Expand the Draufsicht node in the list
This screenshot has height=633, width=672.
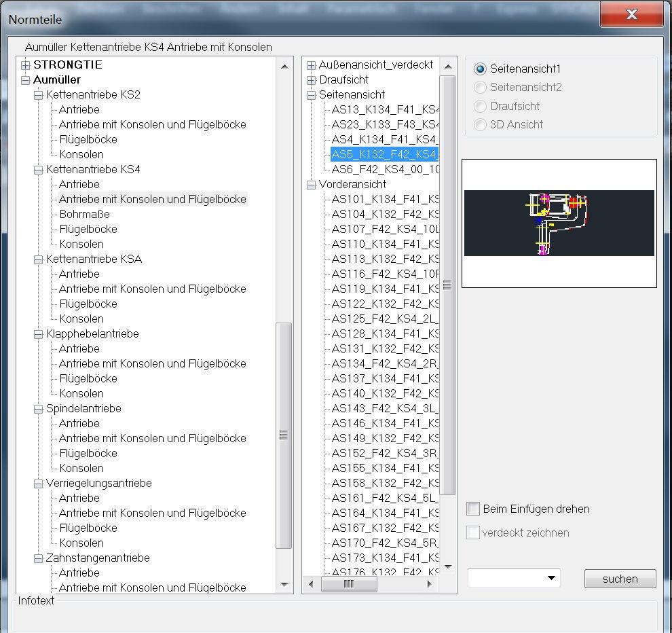tap(312, 80)
